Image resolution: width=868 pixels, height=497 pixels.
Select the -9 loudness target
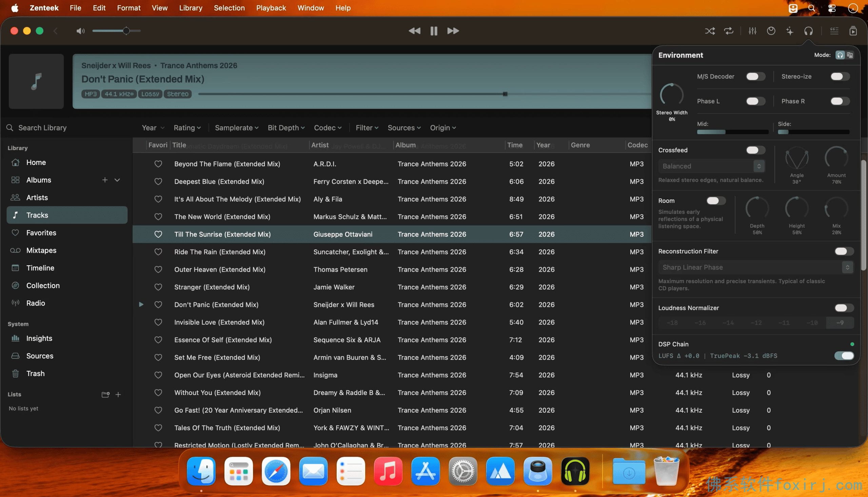tap(840, 323)
